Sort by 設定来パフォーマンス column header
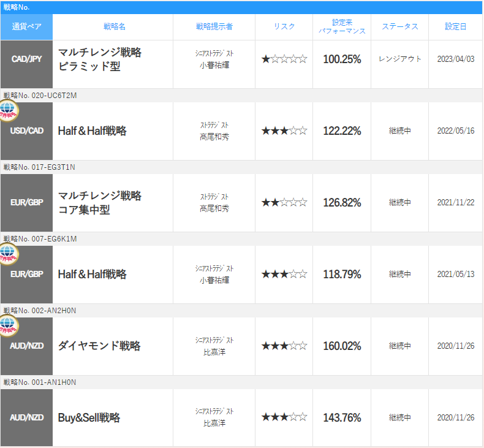This screenshot has height=448, width=484. [x=342, y=26]
